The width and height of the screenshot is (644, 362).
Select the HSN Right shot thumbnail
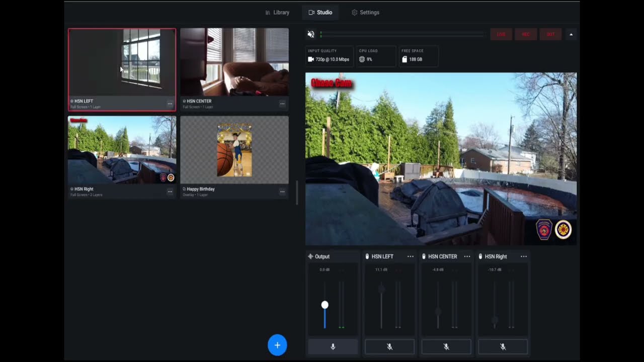point(122,150)
